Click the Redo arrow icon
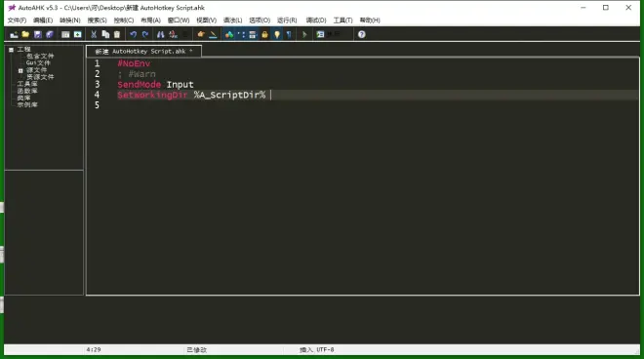 [x=145, y=34]
